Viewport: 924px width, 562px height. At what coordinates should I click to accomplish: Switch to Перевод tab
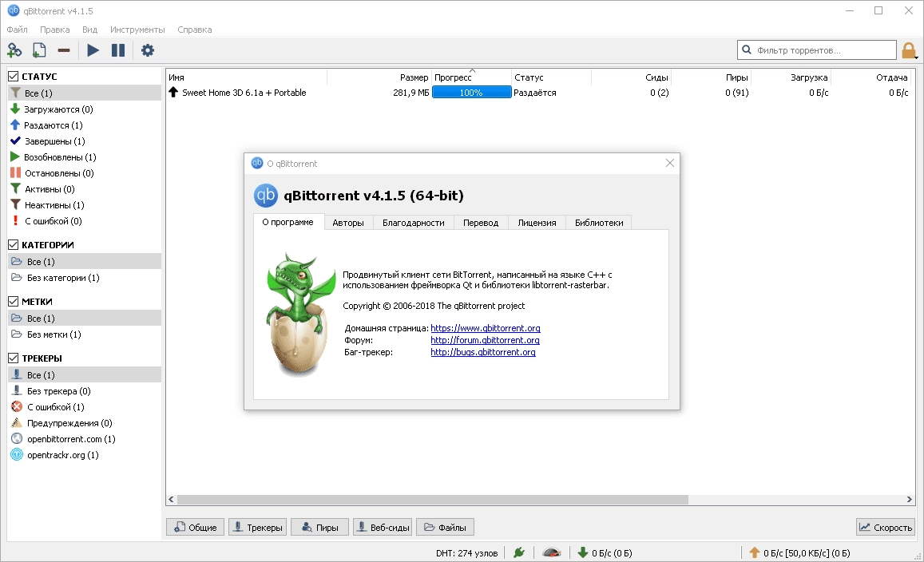(481, 223)
